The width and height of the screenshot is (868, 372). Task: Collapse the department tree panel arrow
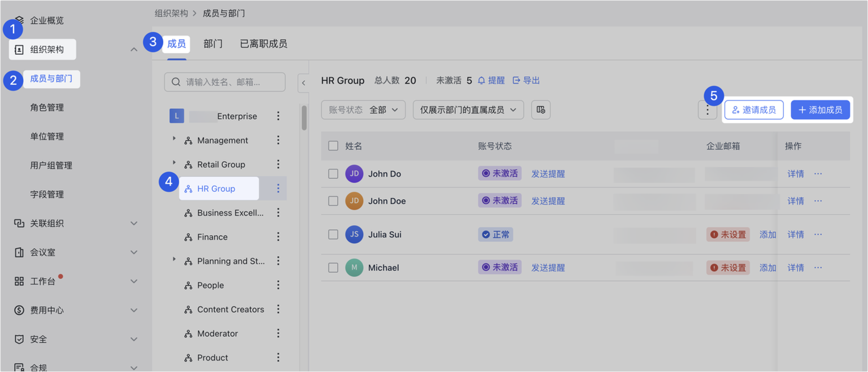[303, 83]
